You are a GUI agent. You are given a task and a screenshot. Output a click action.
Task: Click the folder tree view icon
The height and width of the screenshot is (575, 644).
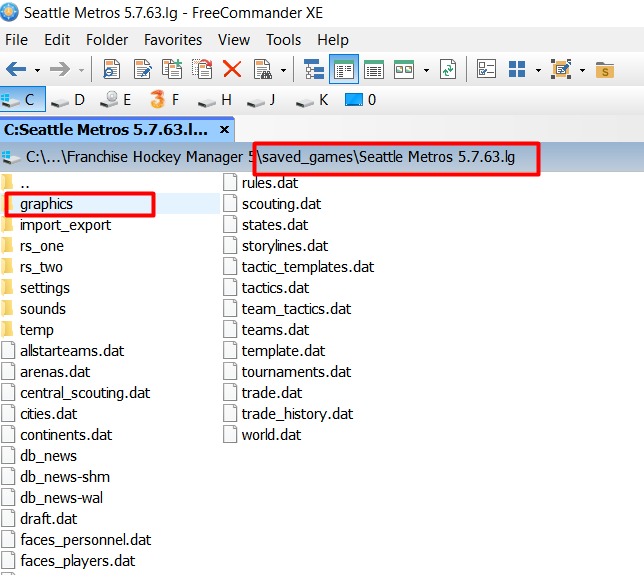pos(314,70)
